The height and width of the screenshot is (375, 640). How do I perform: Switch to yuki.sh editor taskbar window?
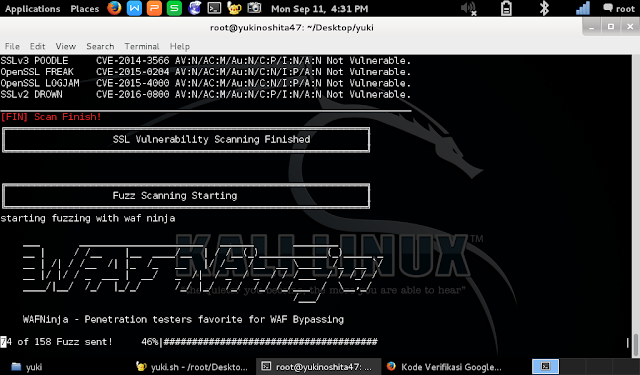coord(192,366)
